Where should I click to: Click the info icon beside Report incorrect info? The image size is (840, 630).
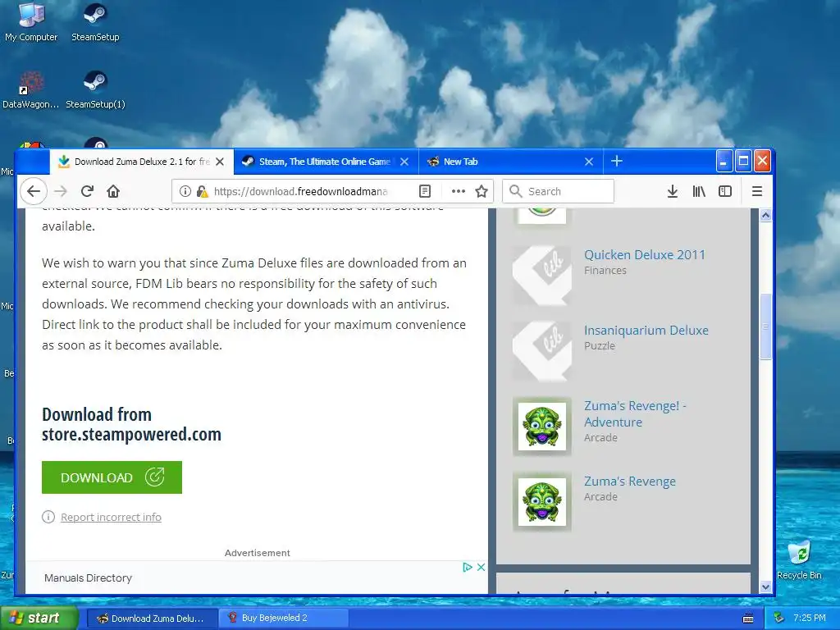(x=48, y=517)
